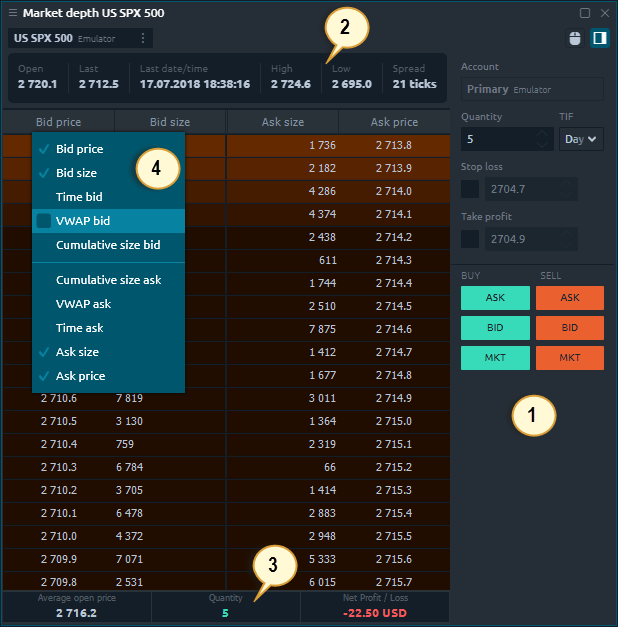The width and height of the screenshot is (618, 627).
Task: Click the orange Sell ASK button
Action: coord(569,298)
